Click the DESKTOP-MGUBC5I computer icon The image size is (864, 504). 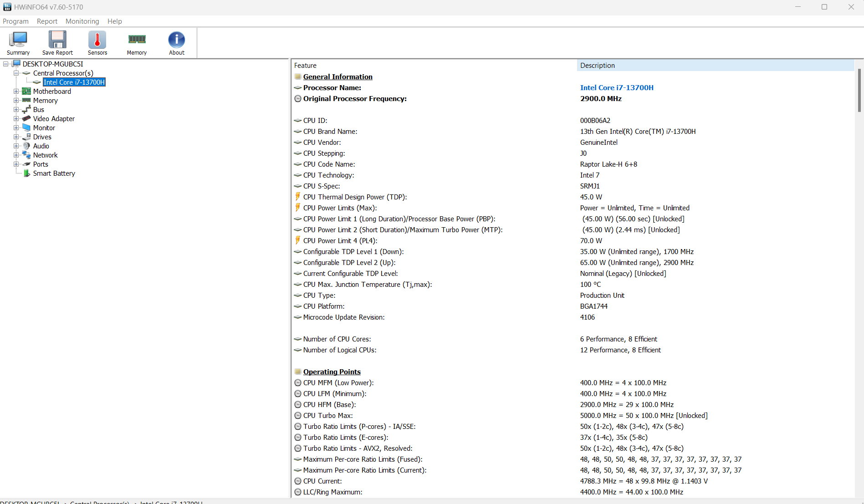click(x=16, y=64)
